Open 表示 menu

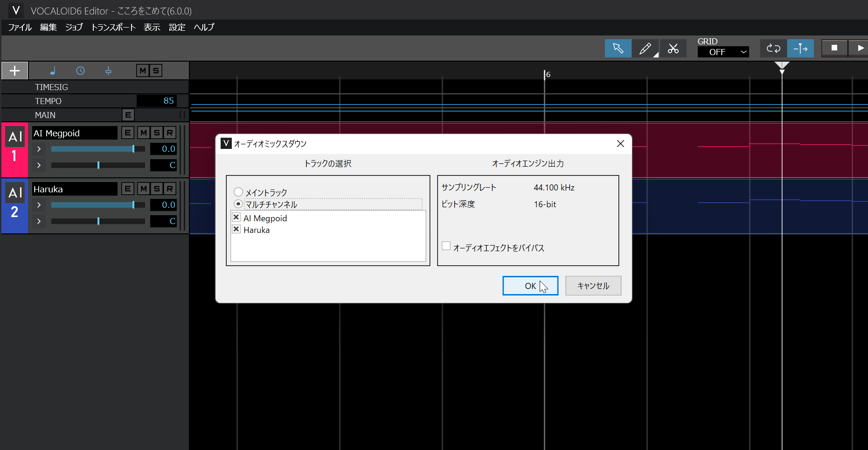click(152, 27)
